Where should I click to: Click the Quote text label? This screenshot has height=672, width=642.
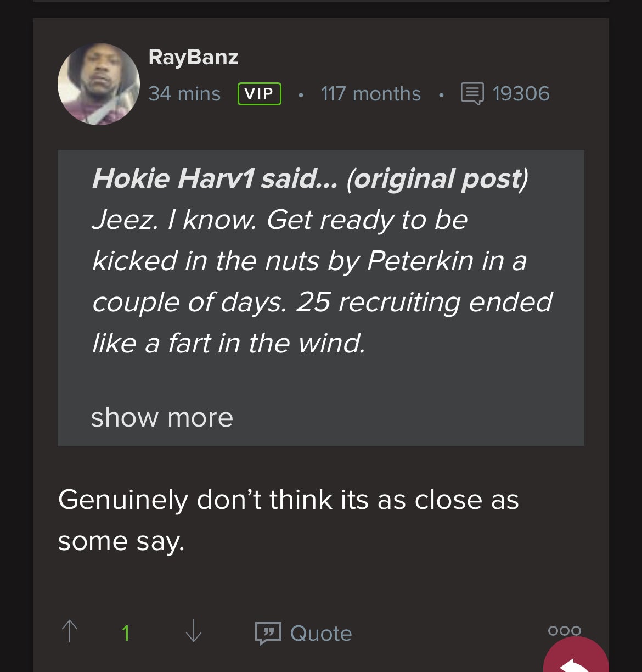pos(321,634)
